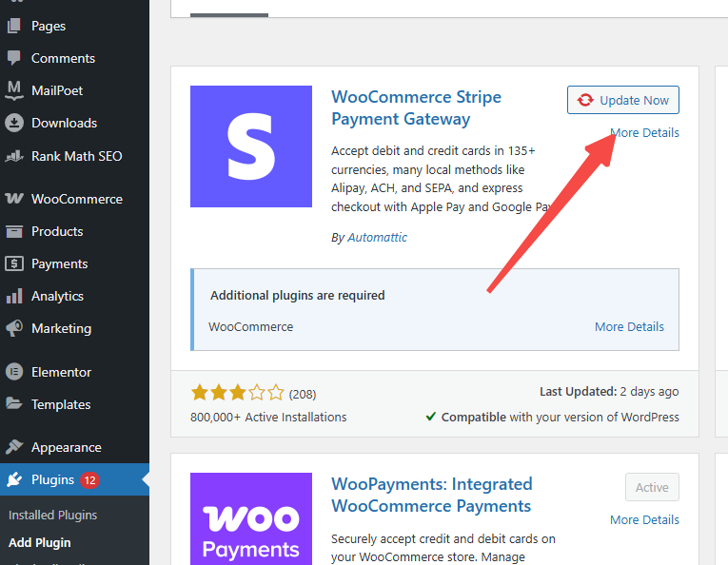
Task: Click Update Now for Stripe gateway
Action: 622,100
